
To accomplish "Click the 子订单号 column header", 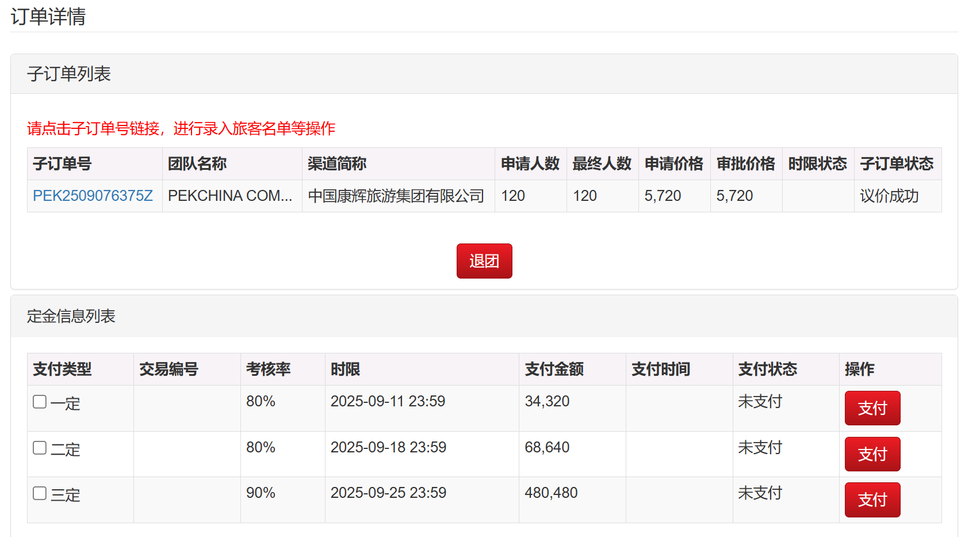I will point(62,164).
